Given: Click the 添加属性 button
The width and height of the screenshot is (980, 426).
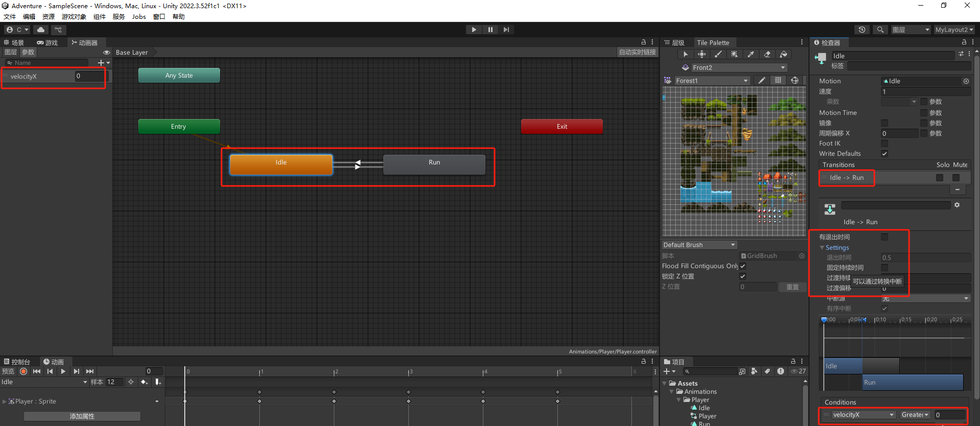Looking at the screenshot, I should (x=82, y=416).
